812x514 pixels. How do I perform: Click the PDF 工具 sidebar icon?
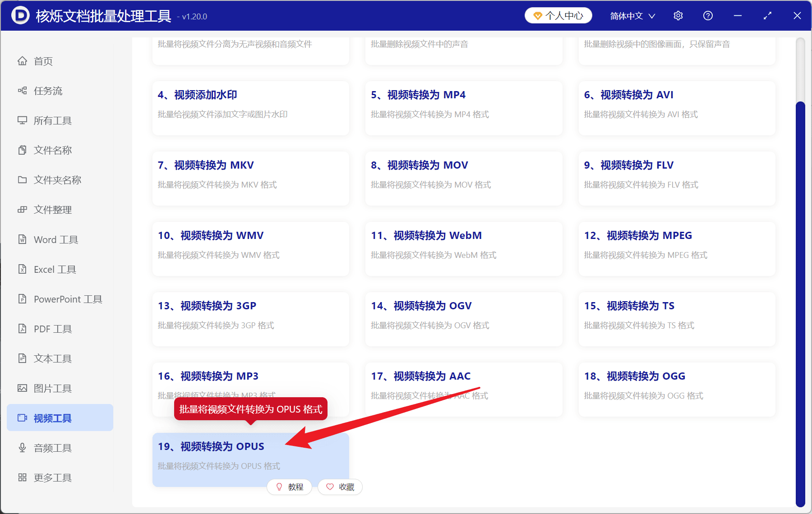coord(22,329)
